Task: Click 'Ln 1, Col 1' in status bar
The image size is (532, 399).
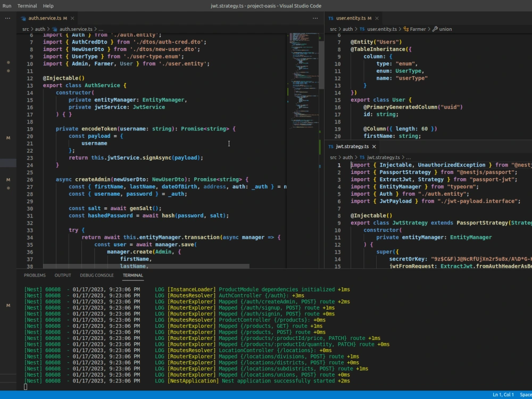Action: [x=503, y=395]
